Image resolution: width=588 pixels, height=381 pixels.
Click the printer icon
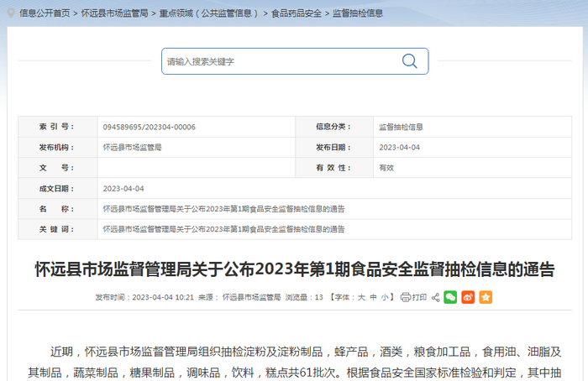click(406, 297)
